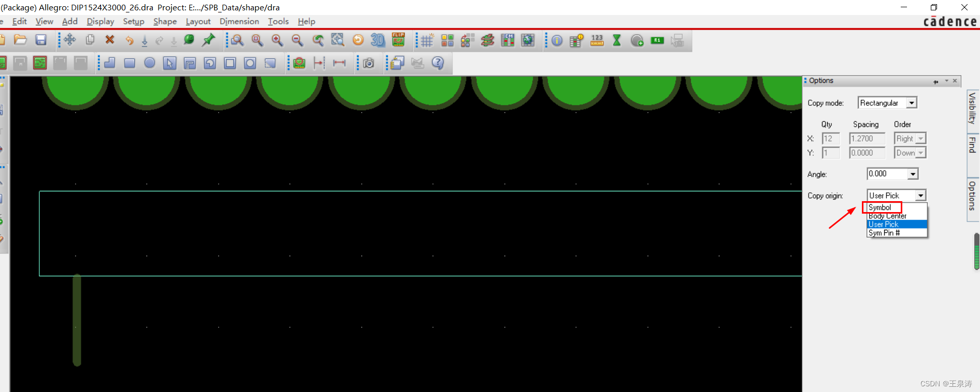
Task: Open the 3D viewer icon
Action: [x=378, y=40]
